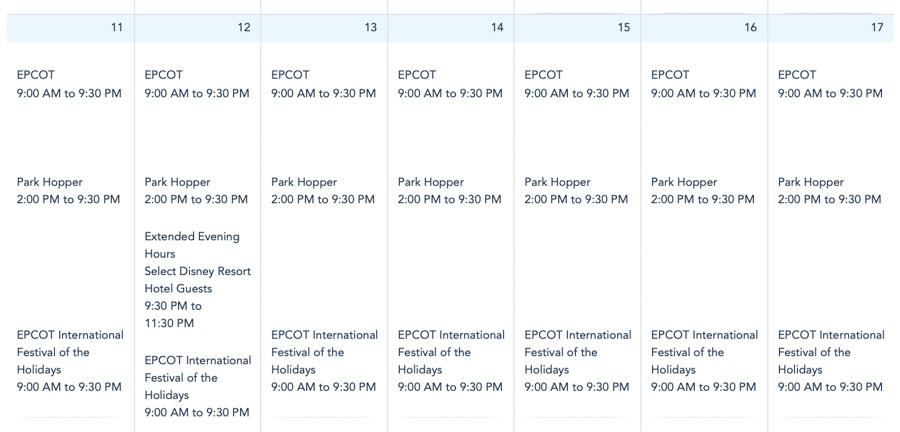Select date 11 in the calendar header
The height and width of the screenshot is (432, 900).
[117, 27]
